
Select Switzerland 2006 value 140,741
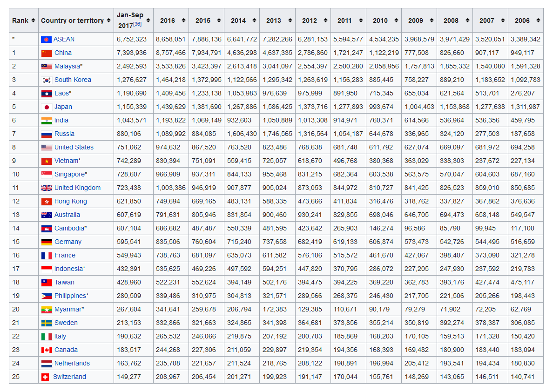523,377
